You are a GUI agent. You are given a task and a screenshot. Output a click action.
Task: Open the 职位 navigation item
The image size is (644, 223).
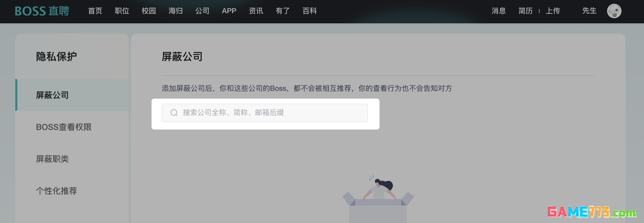(122, 11)
